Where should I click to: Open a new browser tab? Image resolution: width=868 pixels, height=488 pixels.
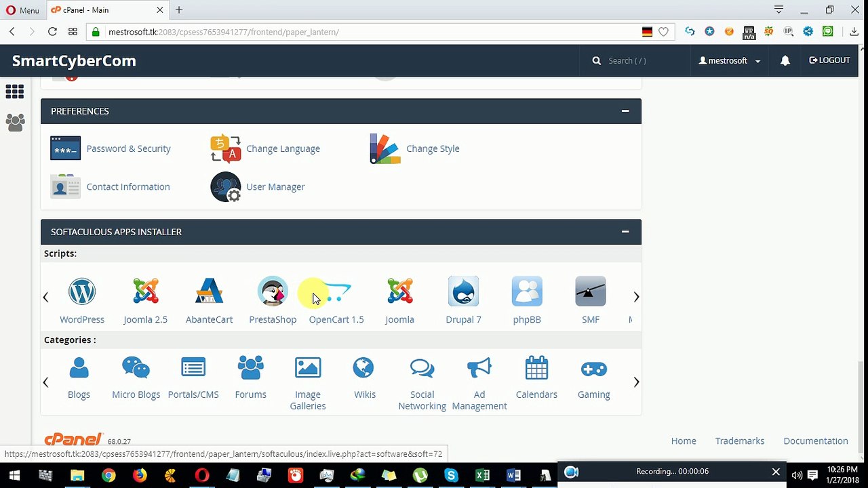click(x=179, y=10)
